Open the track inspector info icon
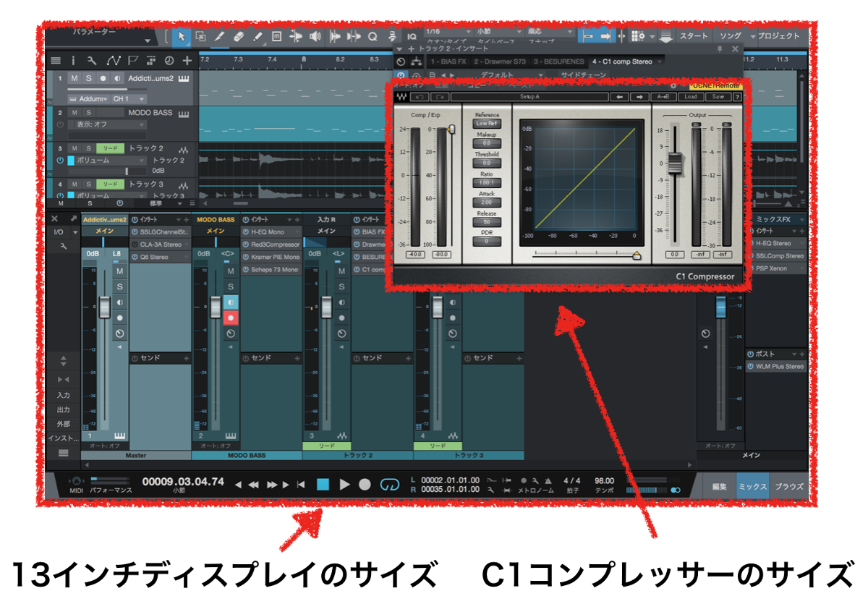This screenshot has height=604, width=868. [73, 60]
